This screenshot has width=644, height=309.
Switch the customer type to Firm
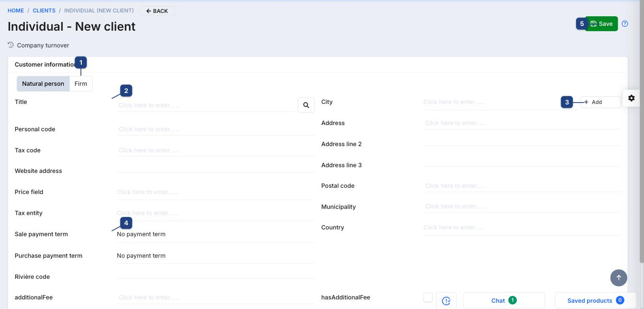(x=81, y=84)
